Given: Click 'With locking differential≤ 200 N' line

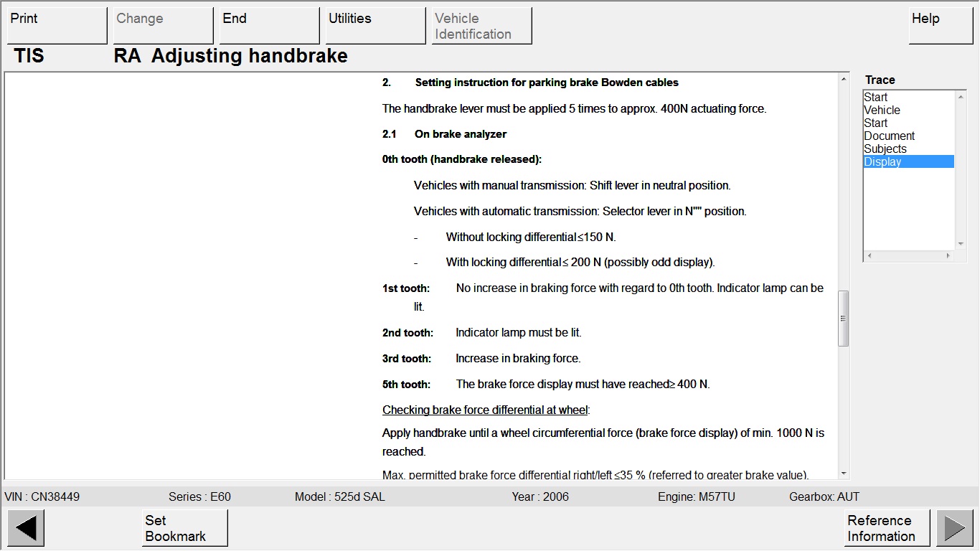Looking at the screenshot, I should pyautogui.click(x=580, y=263).
